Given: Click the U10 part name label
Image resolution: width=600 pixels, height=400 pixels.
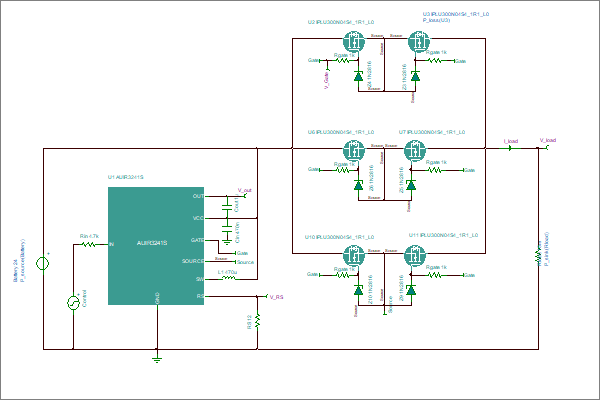Looking at the screenshot, I should click(x=339, y=237).
